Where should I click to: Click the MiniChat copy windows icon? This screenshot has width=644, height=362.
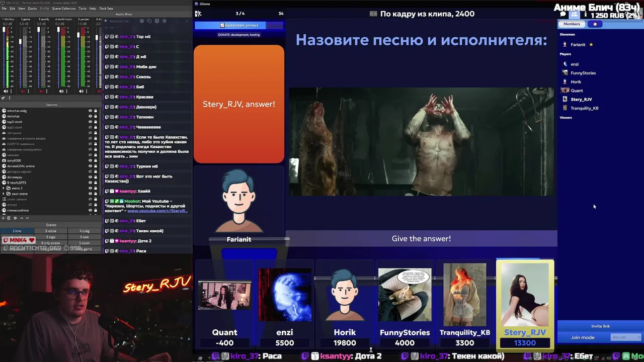(x=149, y=21)
